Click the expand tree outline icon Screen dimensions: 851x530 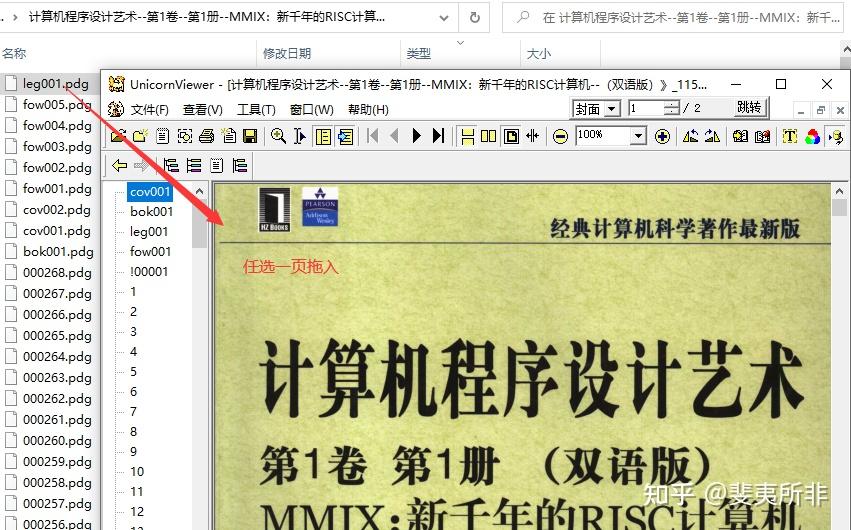[x=171, y=165]
